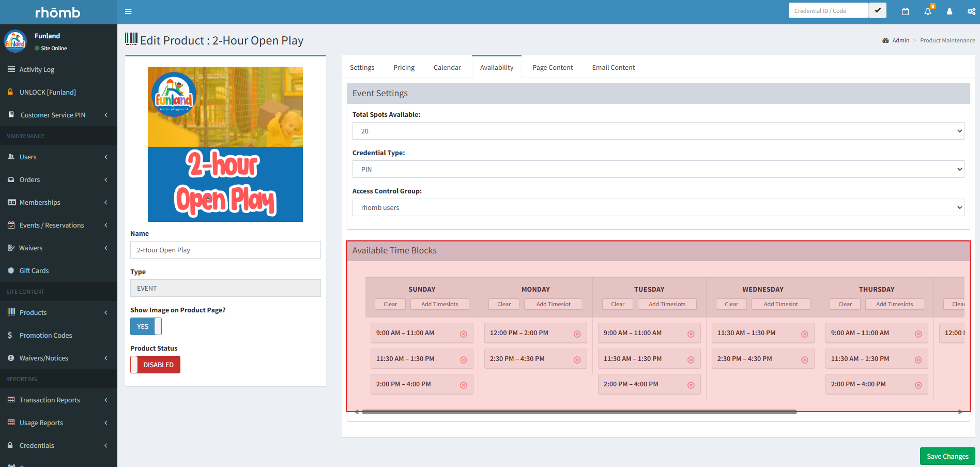Image resolution: width=980 pixels, height=467 pixels.
Task: Open Access Control Group dropdown
Action: pos(658,207)
